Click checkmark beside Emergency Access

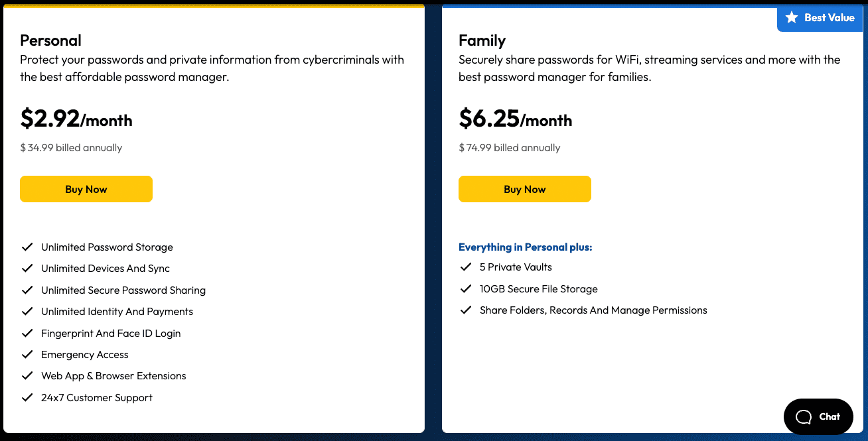pos(27,355)
